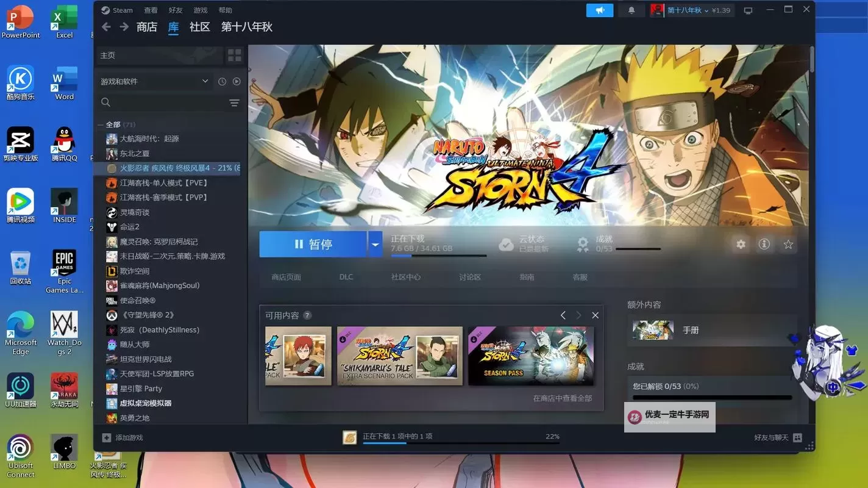Click the recent activity clock icon
Viewport: 868px width, 488px height.
[x=222, y=82]
